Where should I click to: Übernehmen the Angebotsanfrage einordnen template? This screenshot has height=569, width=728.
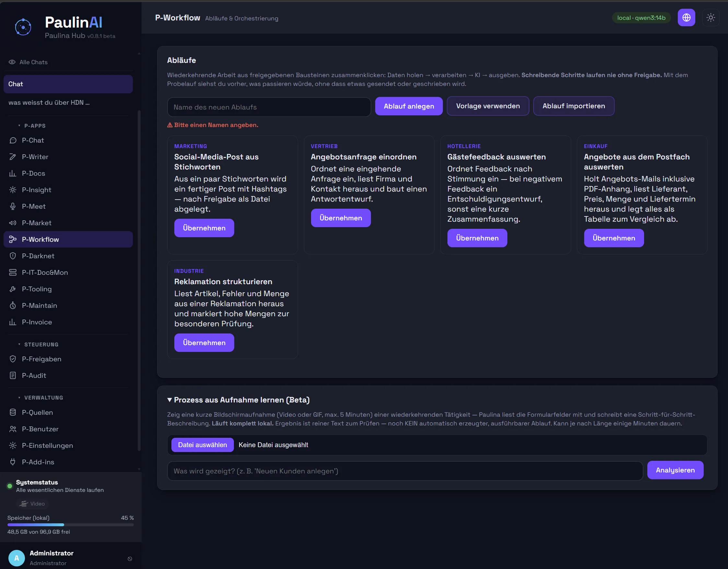click(x=341, y=218)
